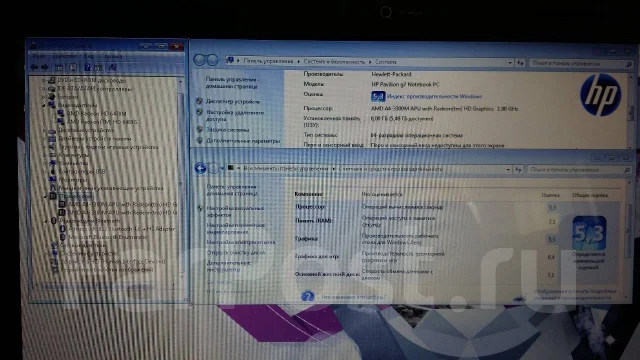This screenshot has height=360, width=640.
Task: Open Дополнительные параметры системы link
Action: pos(243,141)
